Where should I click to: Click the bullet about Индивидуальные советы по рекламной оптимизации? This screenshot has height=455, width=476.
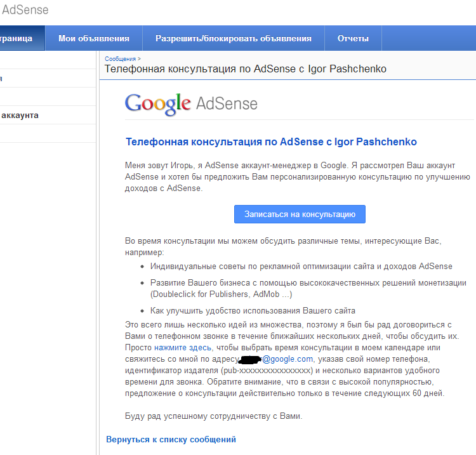[301, 267]
